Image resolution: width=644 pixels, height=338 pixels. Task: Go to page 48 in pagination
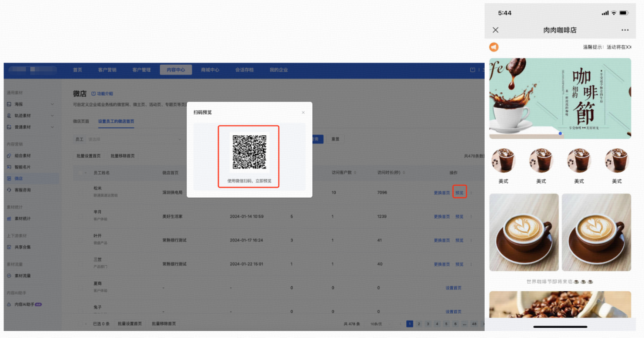pyautogui.click(x=474, y=324)
